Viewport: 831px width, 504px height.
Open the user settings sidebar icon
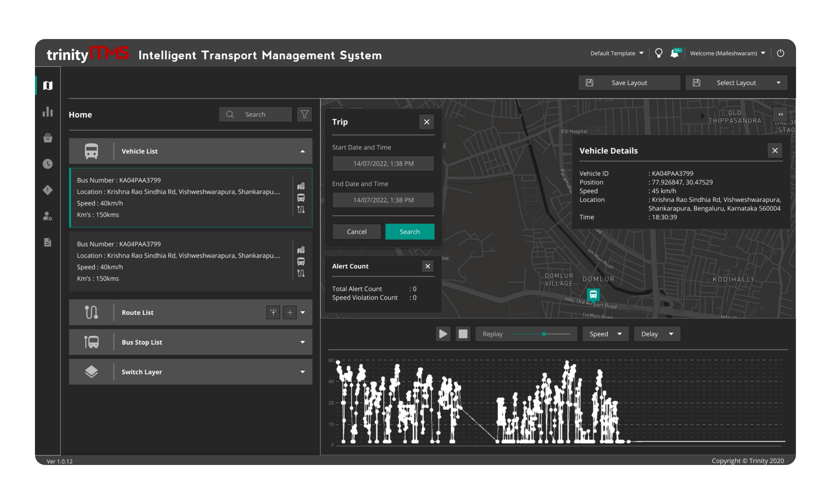point(48,216)
